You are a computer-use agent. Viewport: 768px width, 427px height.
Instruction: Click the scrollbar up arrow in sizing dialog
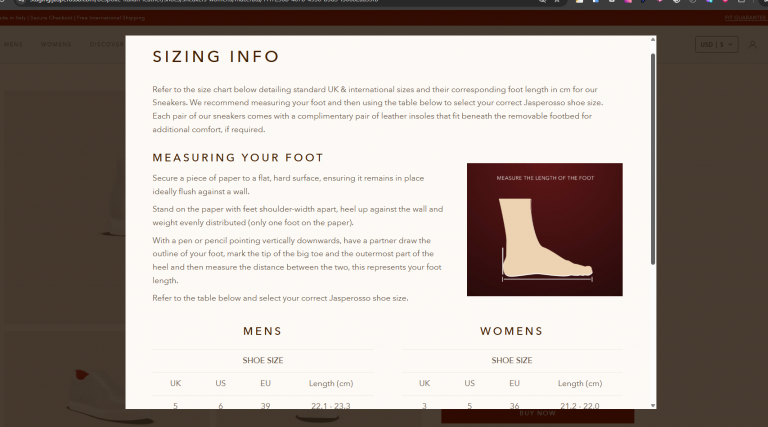point(653,39)
